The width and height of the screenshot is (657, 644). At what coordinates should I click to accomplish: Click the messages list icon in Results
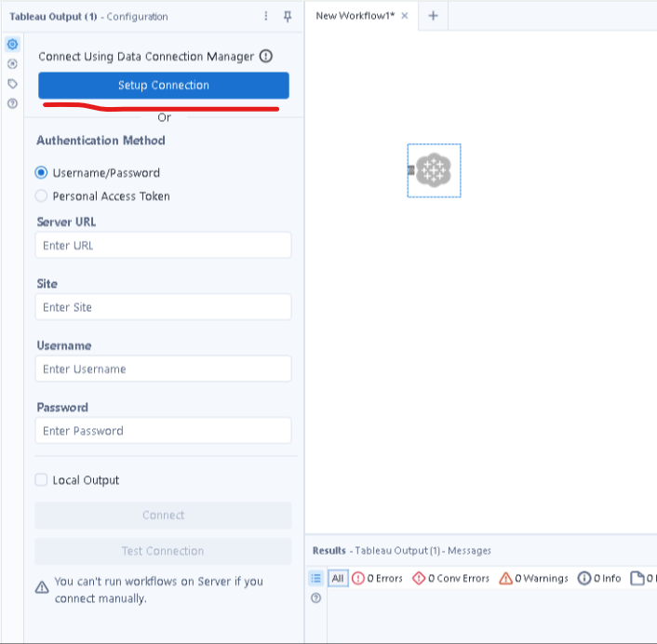click(315, 578)
